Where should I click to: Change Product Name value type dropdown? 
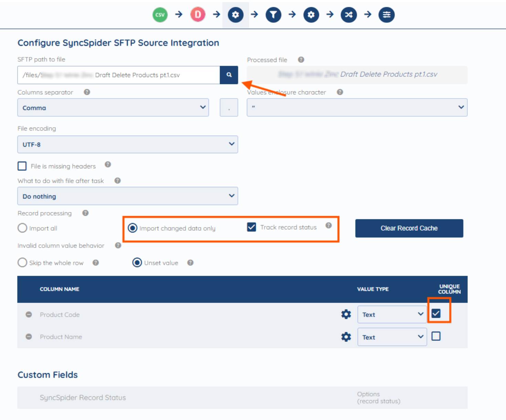coord(392,337)
